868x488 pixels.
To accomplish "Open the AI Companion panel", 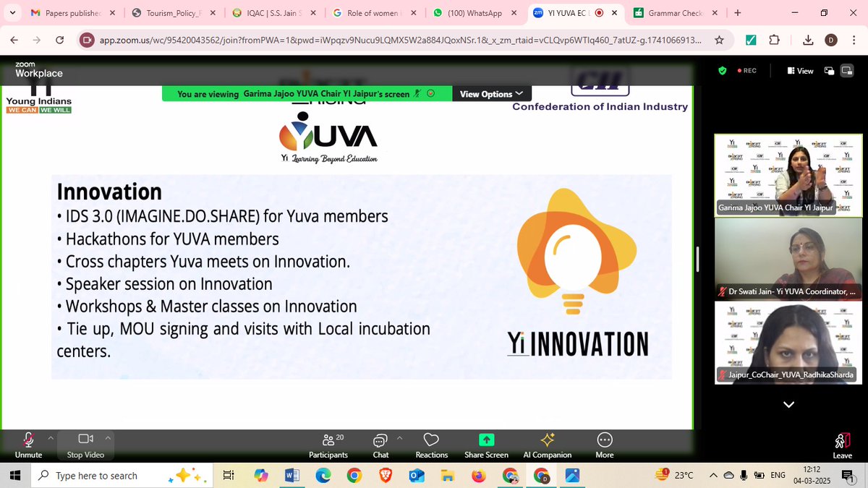I will point(548,445).
